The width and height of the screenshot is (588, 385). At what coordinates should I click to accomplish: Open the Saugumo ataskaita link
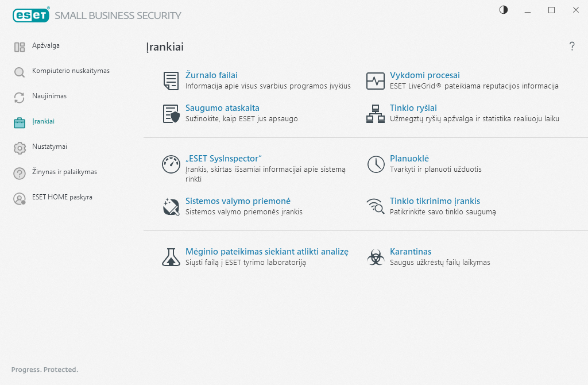click(x=222, y=108)
